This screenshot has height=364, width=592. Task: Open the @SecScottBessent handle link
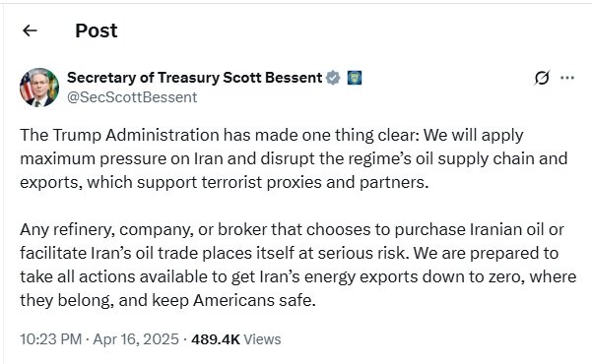coord(132,97)
